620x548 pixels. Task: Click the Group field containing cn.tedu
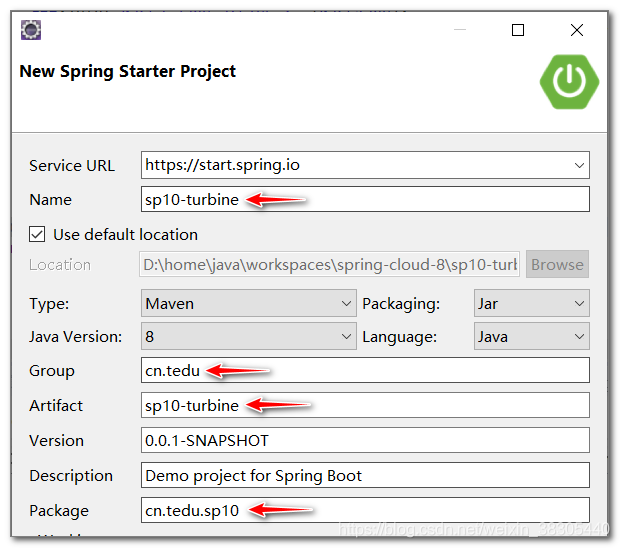coord(365,370)
